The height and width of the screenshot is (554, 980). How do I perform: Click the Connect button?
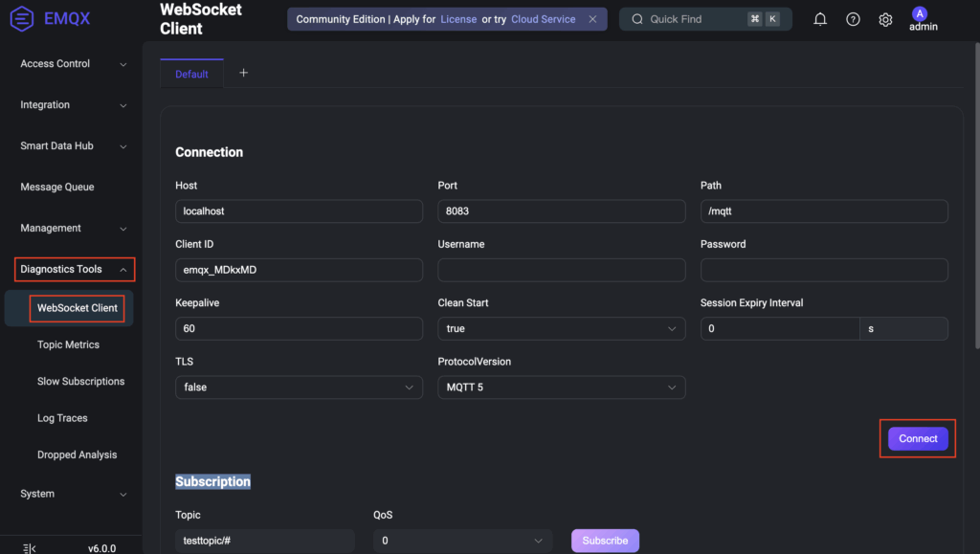click(918, 438)
